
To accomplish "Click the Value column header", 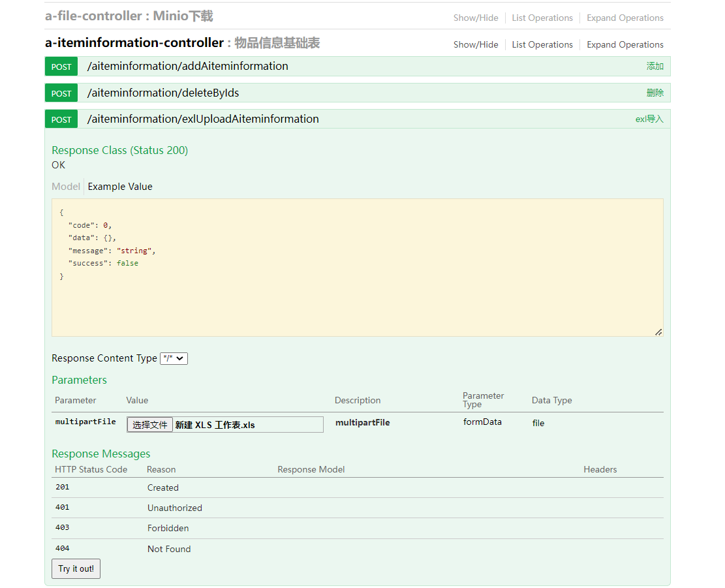I will pyautogui.click(x=137, y=400).
